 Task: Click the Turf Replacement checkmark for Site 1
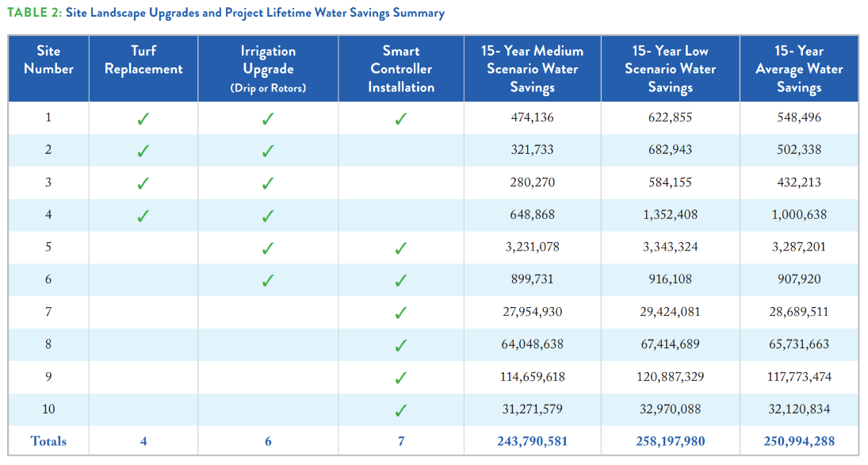coord(143,119)
